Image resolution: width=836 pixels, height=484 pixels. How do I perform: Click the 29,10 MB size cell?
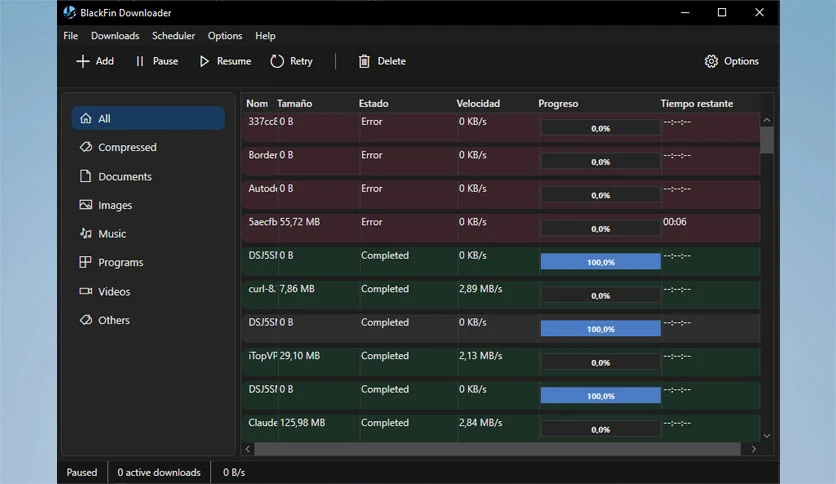(300, 356)
